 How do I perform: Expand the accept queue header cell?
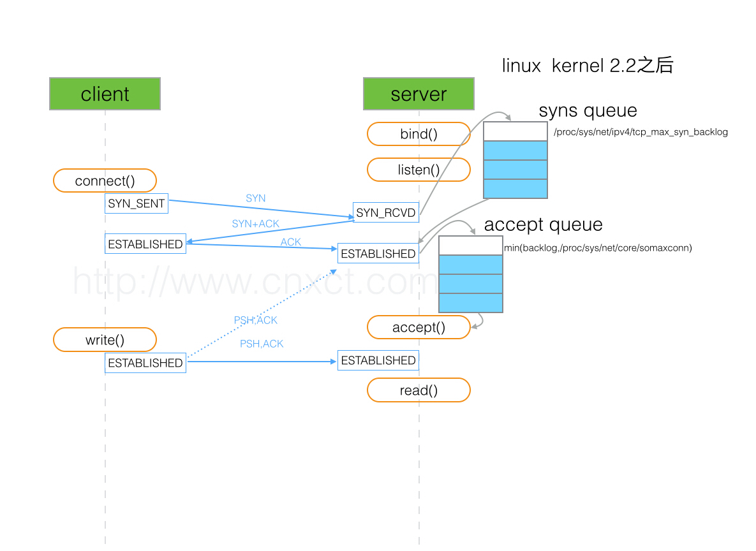(470, 245)
